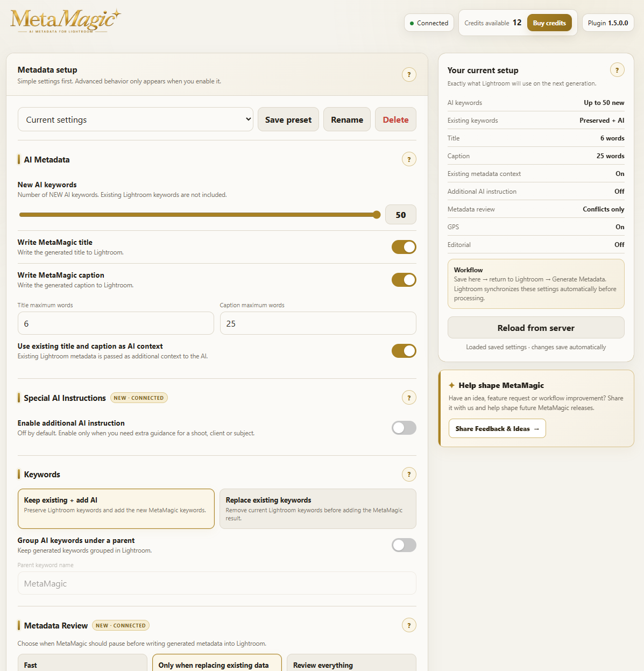Click Title maximum words input field

tap(116, 323)
